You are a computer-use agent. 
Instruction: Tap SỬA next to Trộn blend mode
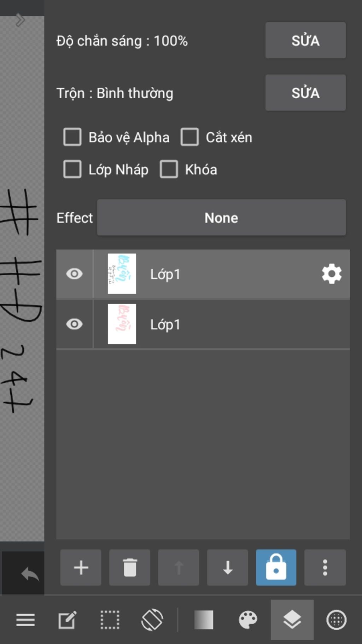(305, 93)
